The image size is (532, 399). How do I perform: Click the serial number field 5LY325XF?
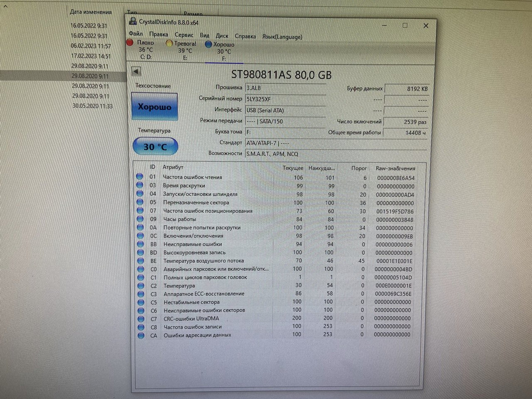tap(285, 99)
